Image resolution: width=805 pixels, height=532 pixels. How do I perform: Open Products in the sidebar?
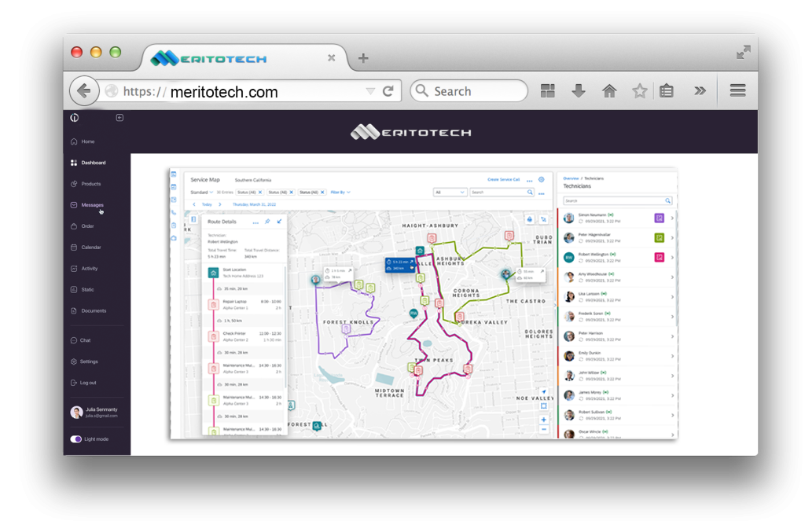pyautogui.click(x=86, y=184)
